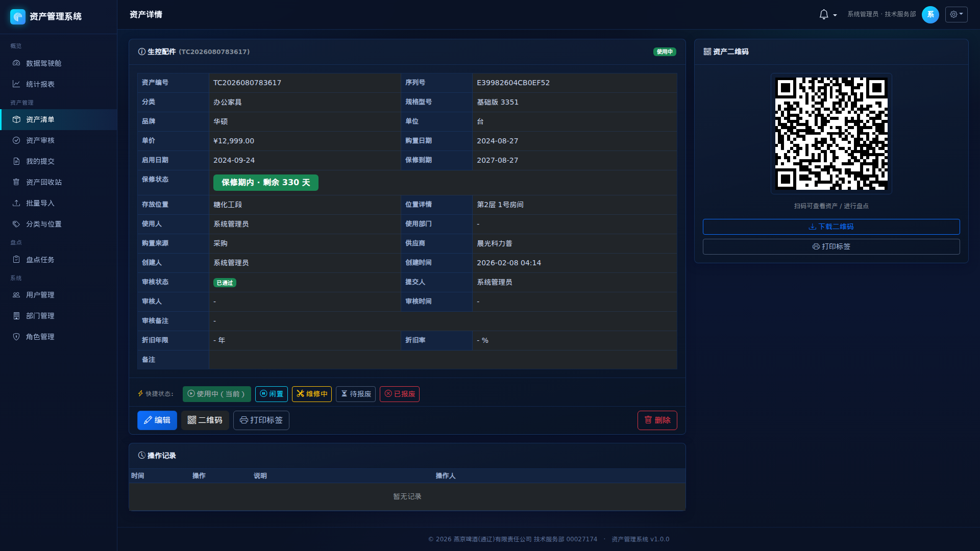
Task: Click the 打印标签 button beside 二维码
Action: click(x=261, y=420)
